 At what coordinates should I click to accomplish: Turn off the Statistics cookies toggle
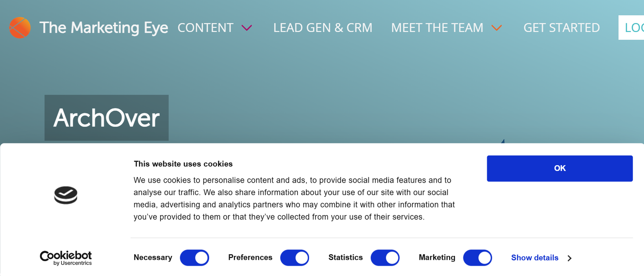tap(385, 258)
